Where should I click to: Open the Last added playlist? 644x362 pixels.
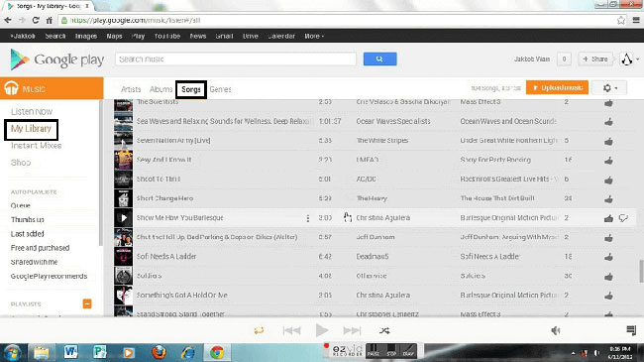coord(27,234)
